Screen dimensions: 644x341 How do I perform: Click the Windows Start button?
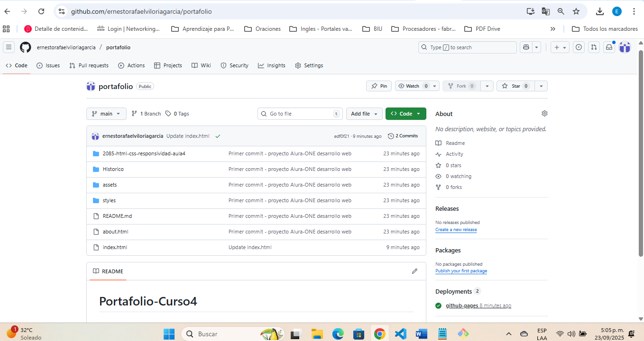pos(169,334)
